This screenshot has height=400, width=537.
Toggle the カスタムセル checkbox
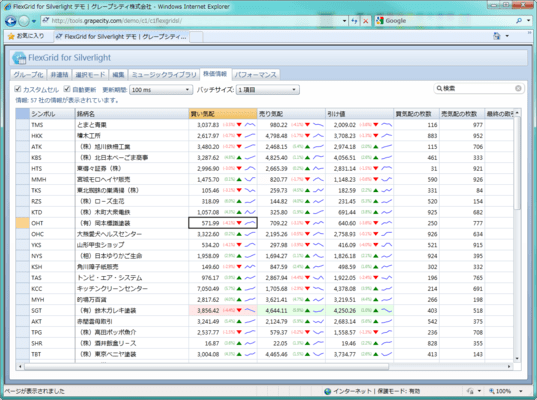(x=17, y=89)
